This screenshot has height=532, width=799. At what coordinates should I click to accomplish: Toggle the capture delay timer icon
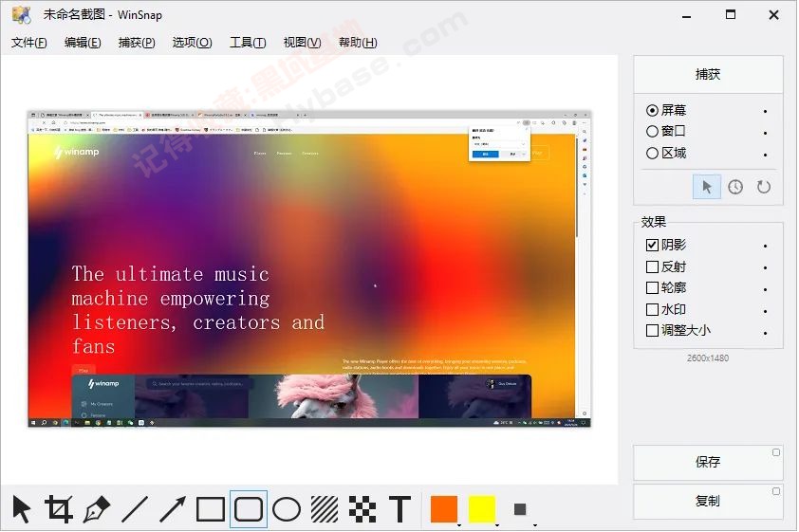[x=735, y=187]
